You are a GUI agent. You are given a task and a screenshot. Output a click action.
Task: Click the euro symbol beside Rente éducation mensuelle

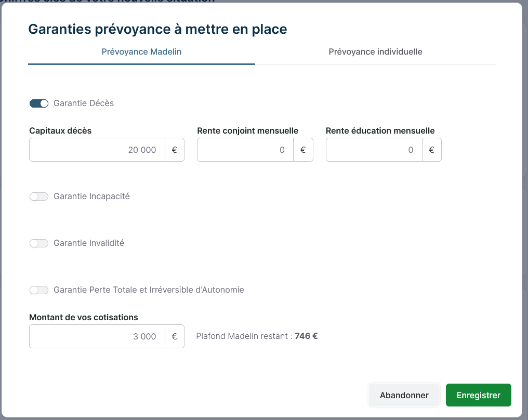pos(431,150)
